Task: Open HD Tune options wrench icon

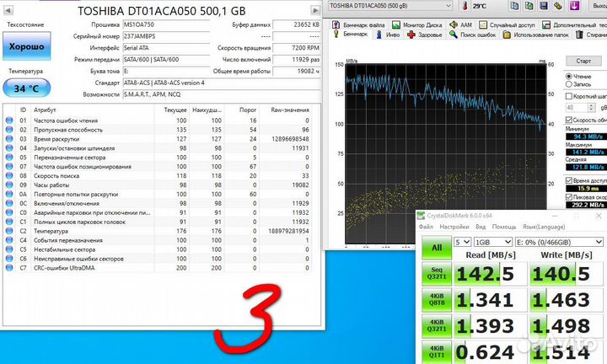Action: tap(557, 6)
